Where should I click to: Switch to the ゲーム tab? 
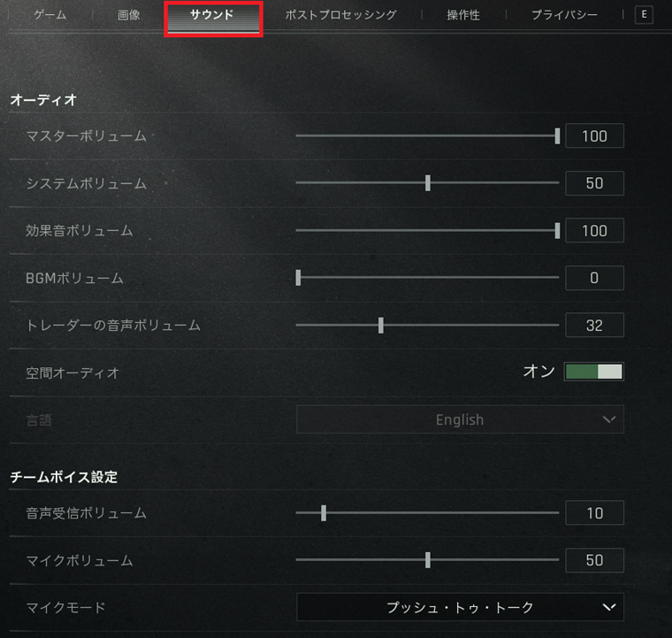click(50, 15)
